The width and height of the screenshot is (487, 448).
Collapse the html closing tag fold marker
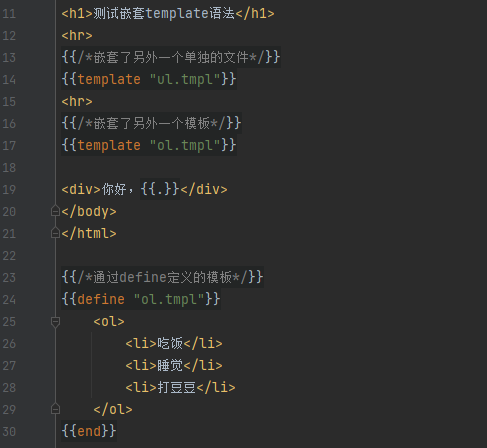[55, 233]
